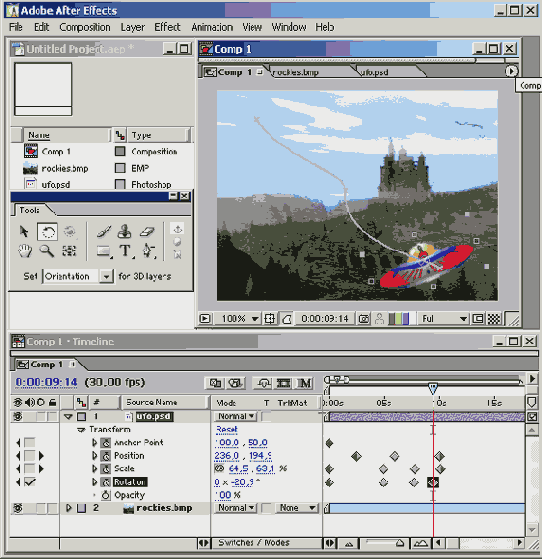
Task: Click Switches / Modes button
Action: click(254, 543)
